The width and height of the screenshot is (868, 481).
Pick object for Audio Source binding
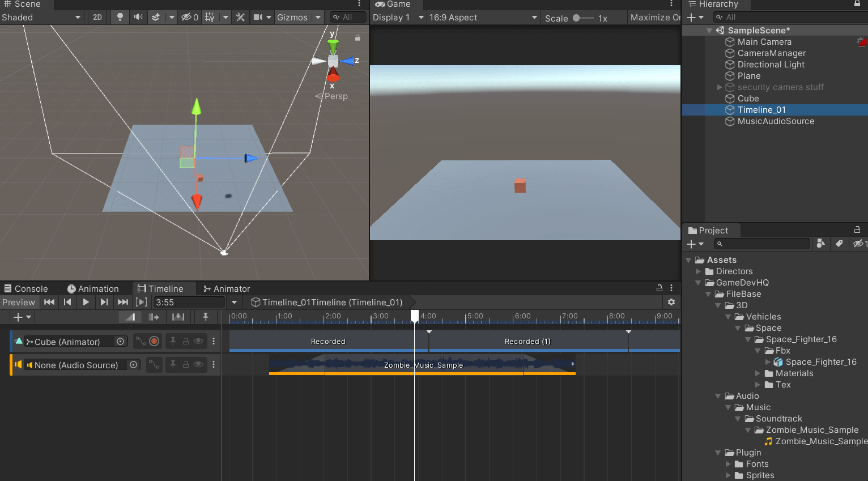[134, 364]
